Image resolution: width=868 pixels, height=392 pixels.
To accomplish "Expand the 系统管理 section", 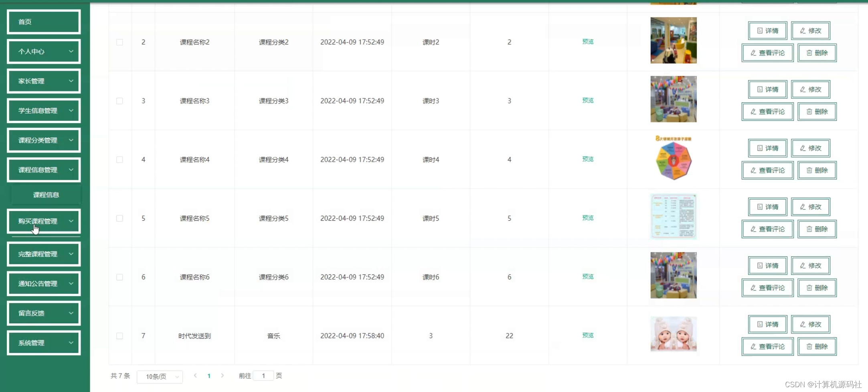I will coord(43,343).
